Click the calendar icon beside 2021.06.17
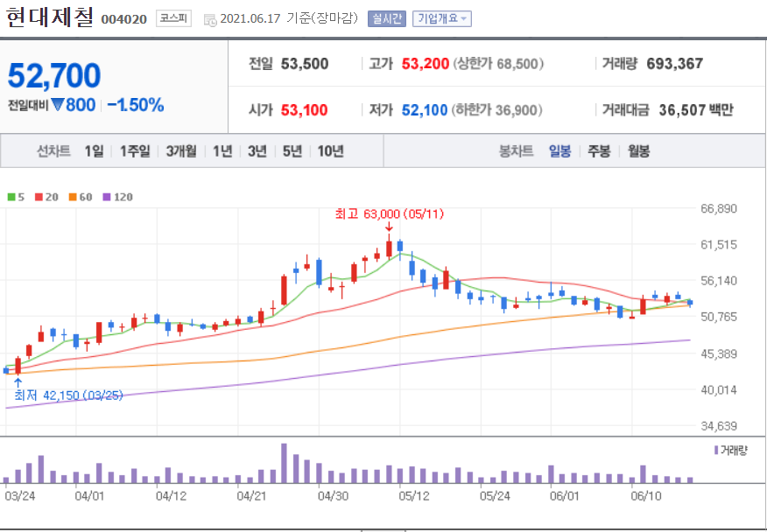The width and height of the screenshot is (767, 532). [210, 19]
